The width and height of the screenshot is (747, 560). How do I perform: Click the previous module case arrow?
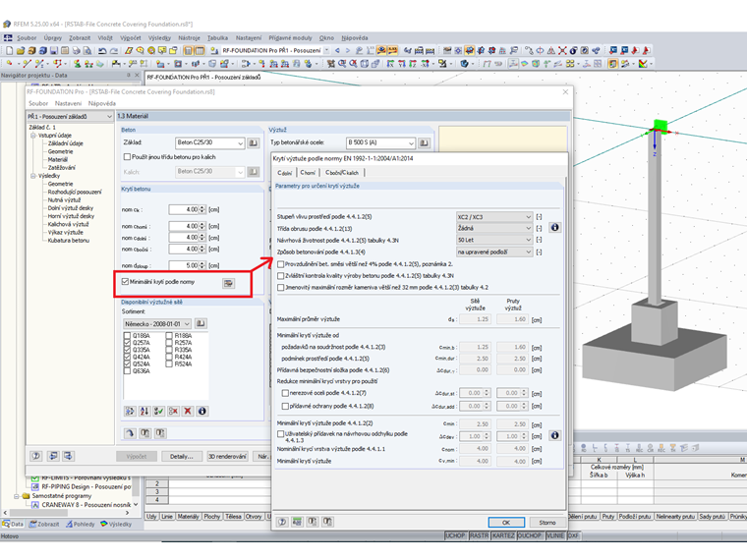337,50
